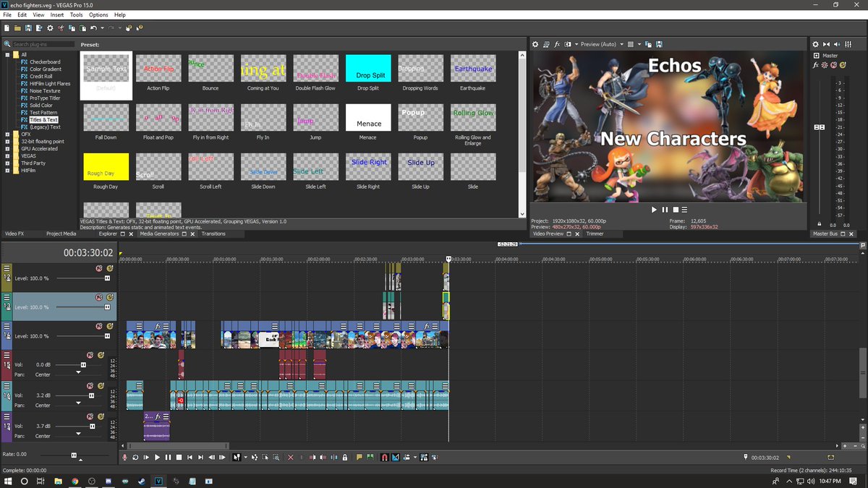Toggle the Lock event padlock icon
This screenshot has width=868, height=488.
click(x=345, y=457)
